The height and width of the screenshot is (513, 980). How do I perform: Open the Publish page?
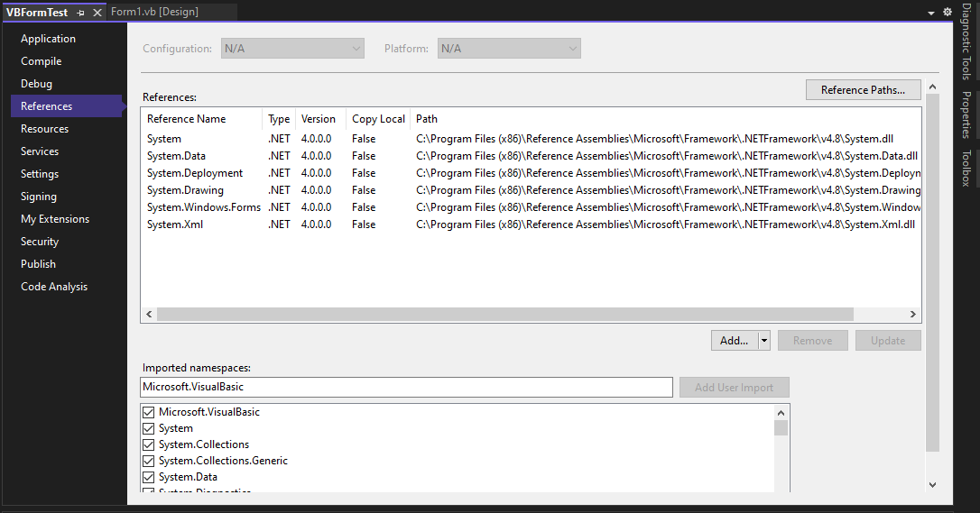[38, 263]
